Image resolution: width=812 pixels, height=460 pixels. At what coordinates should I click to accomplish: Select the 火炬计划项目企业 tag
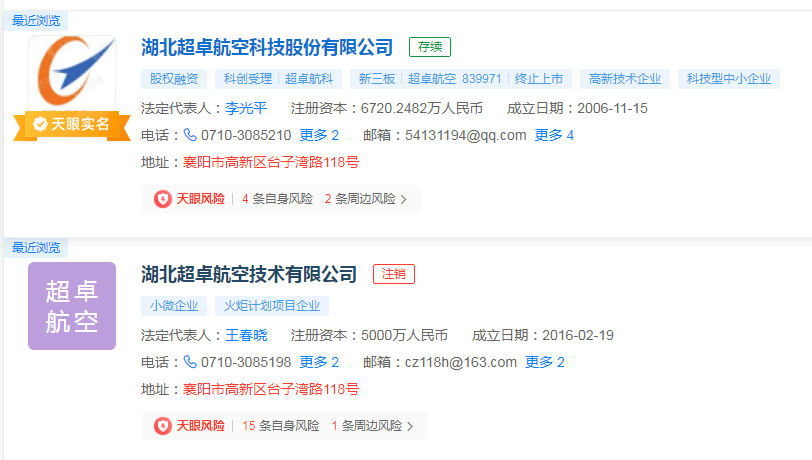coord(271,306)
